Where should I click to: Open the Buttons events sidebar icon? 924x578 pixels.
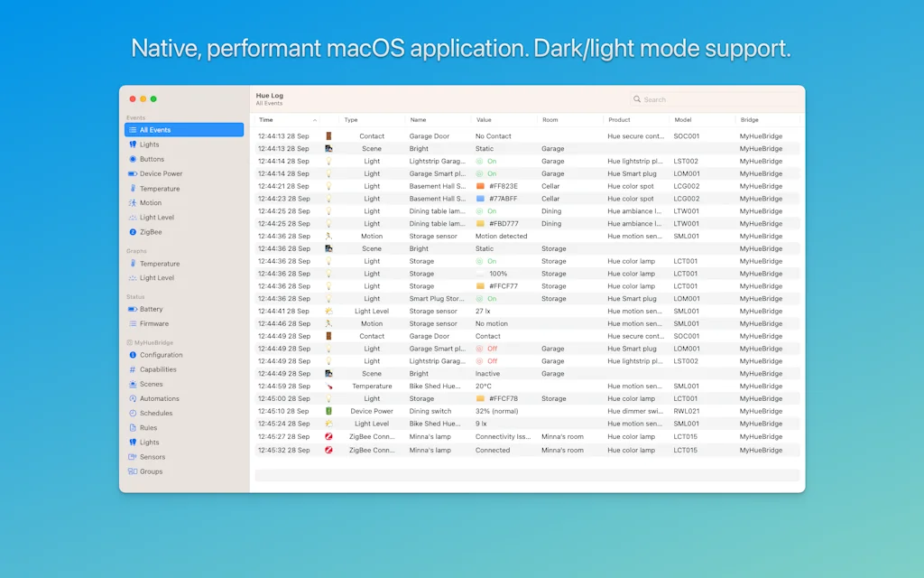pyautogui.click(x=133, y=159)
